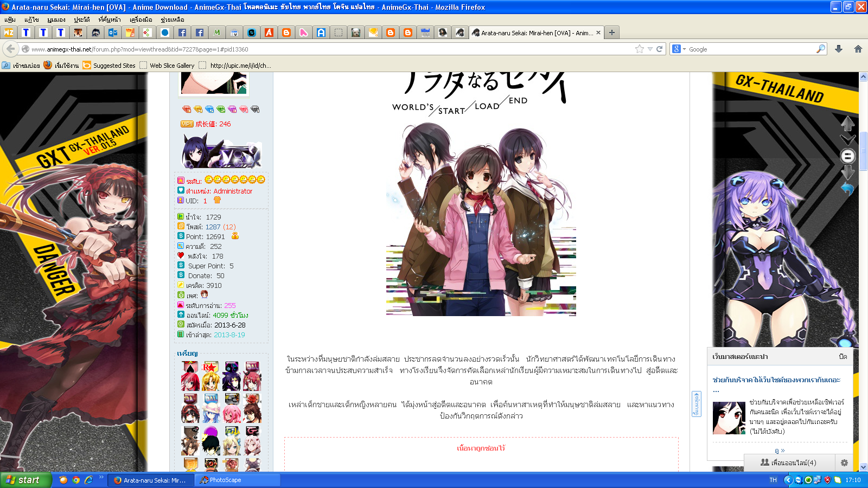Focus the URL address bar
Screen dimensions: 868x488
[331, 49]
